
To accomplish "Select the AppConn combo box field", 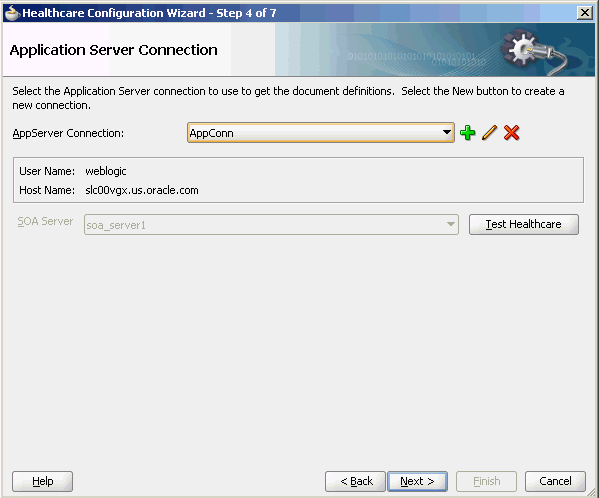I will click(321, 133).
